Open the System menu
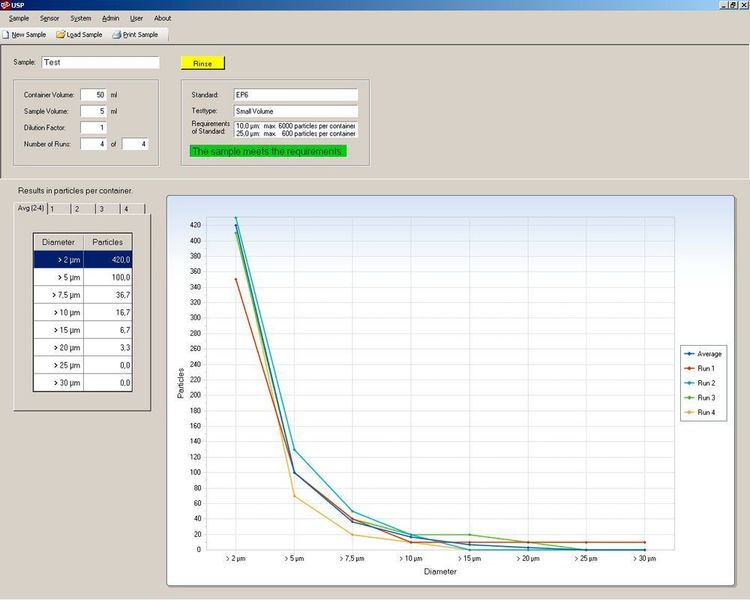750x600 pixels. point(80,18)
